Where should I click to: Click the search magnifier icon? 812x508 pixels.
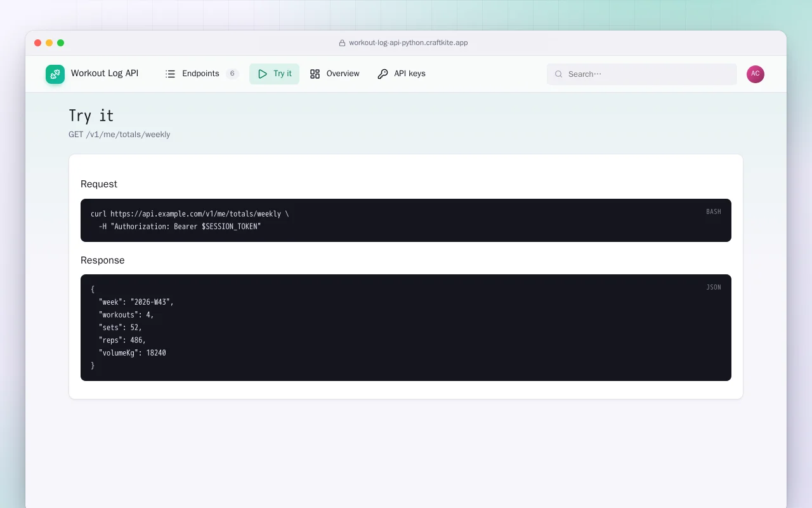click(559, 74)
